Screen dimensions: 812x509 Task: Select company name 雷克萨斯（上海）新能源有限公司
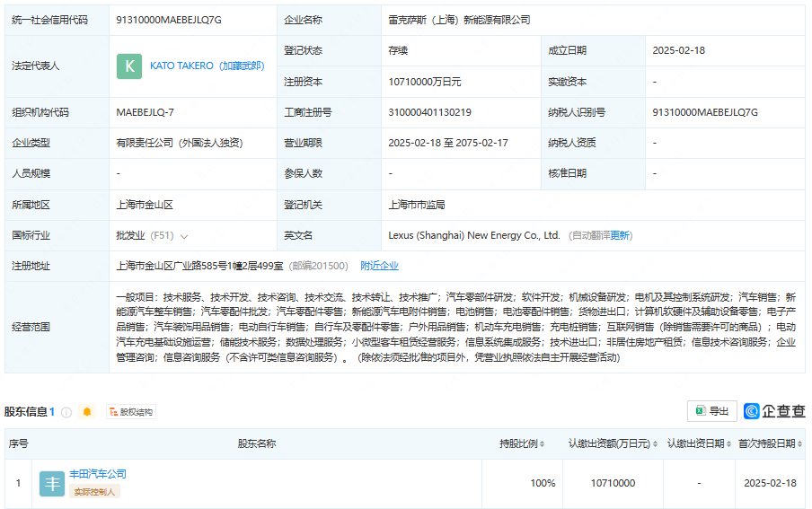click(x=459, y=20)
